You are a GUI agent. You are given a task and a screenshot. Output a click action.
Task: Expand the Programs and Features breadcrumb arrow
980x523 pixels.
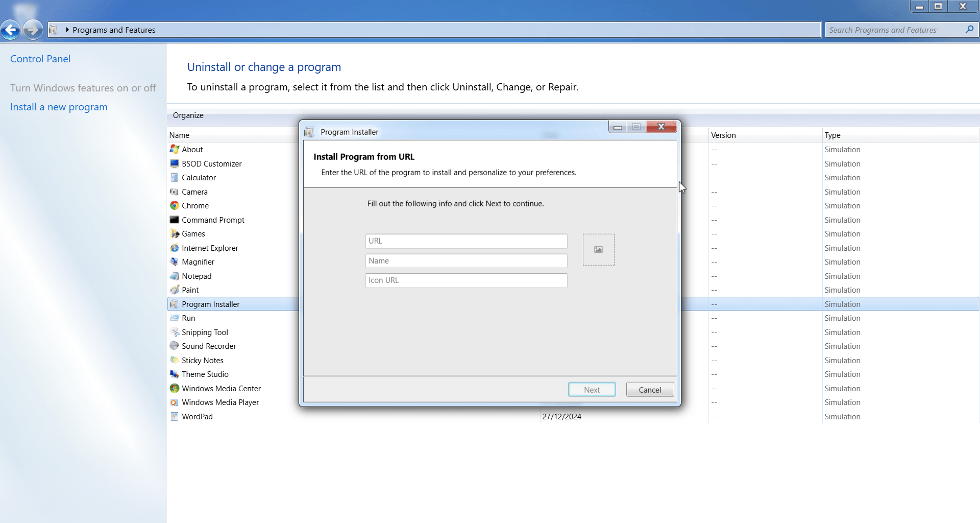point(67,30)
